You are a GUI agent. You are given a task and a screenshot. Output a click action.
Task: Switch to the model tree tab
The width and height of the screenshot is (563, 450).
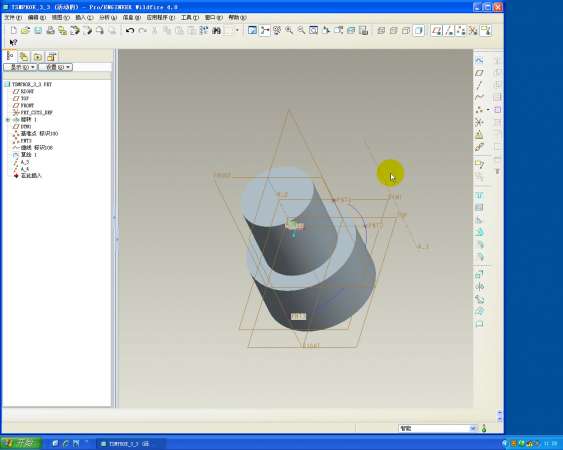[10, 56]
